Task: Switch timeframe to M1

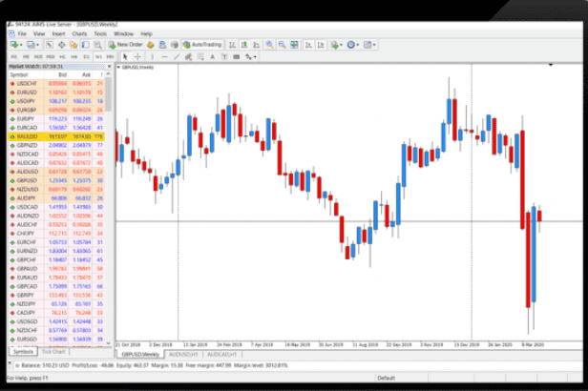Action: coord(14,56)
